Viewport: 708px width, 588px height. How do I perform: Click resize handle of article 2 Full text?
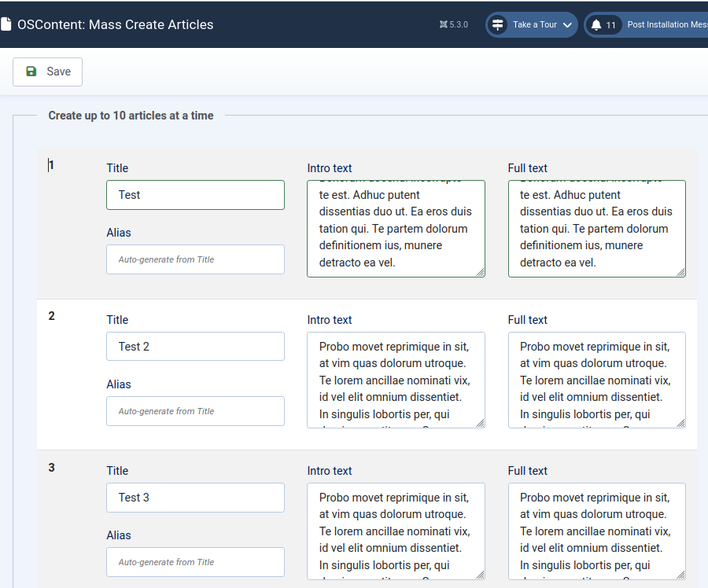click(x=680, y=423)
